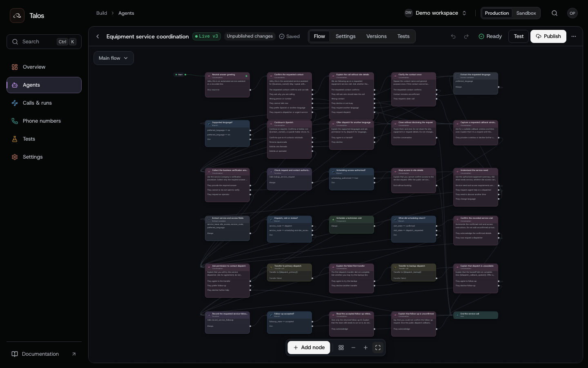Click the Unpublished changes badge
This screenshot has width=588, height=368.
point(250,36)
